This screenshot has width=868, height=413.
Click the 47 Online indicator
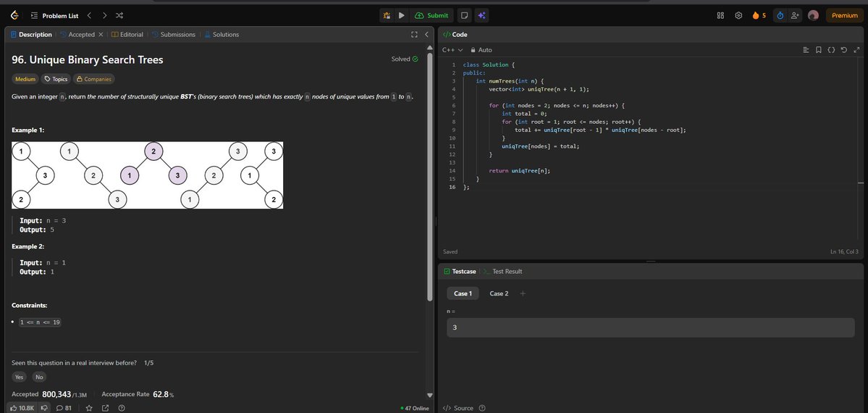(x=415, y=408)
